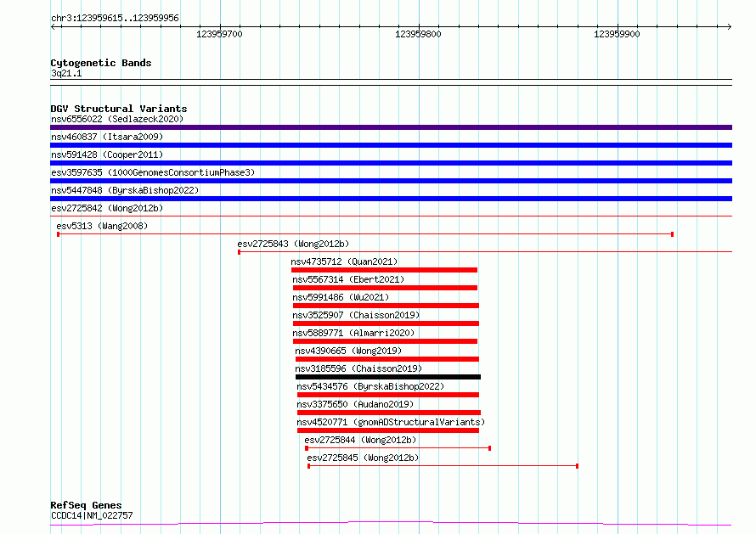Click the thin red line under esv2725842
Image resolution: width=756 pixels, height=534 pixels.
391,216
